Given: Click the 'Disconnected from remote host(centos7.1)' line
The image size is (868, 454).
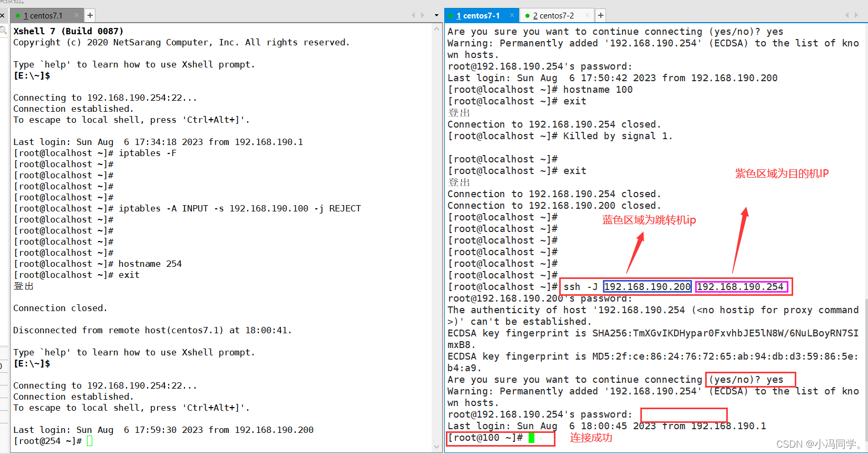Looking at the screenshot, I should tap(152, 330).
